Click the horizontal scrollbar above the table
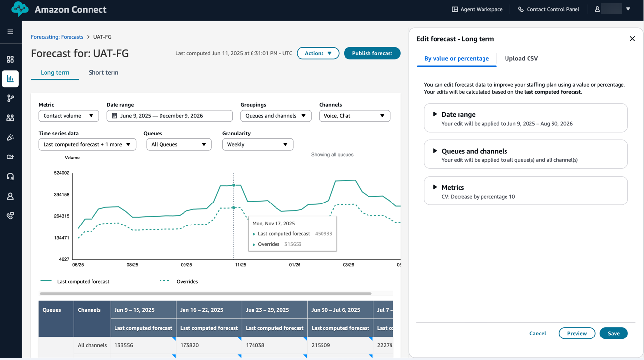The width and height of the screenshot is (644, 360). tap(206, 293)
